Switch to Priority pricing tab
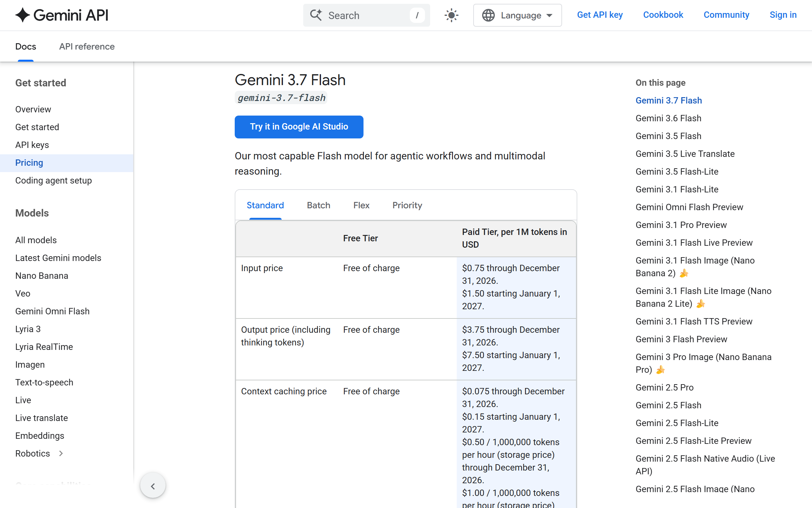812x508 pixels. pyautogui.click(x=407, y=205)
